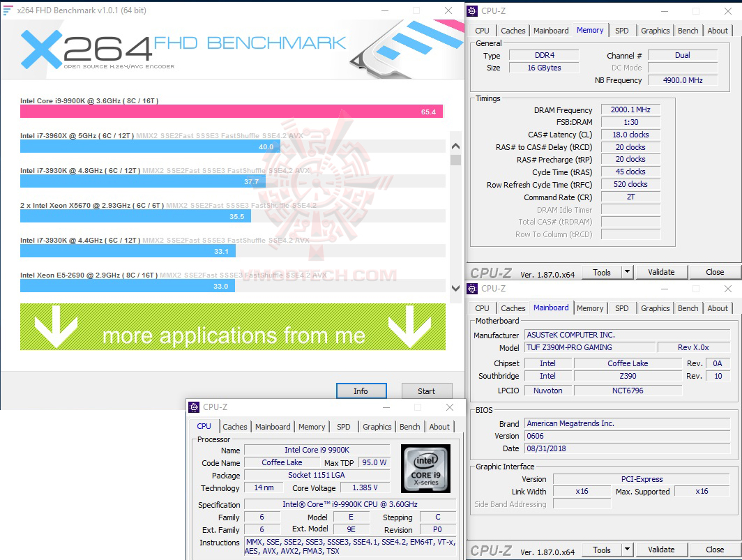742x560 pixels.
Task: Click the Tools button in Mainboard CPU-Z window
Action: tap(601, 550)
